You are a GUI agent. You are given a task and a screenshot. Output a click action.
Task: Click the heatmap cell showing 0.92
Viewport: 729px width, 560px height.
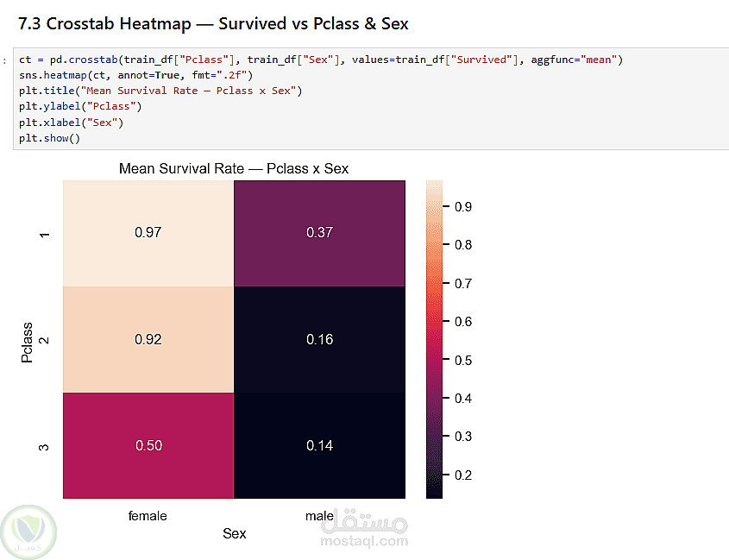coord(148,339)
